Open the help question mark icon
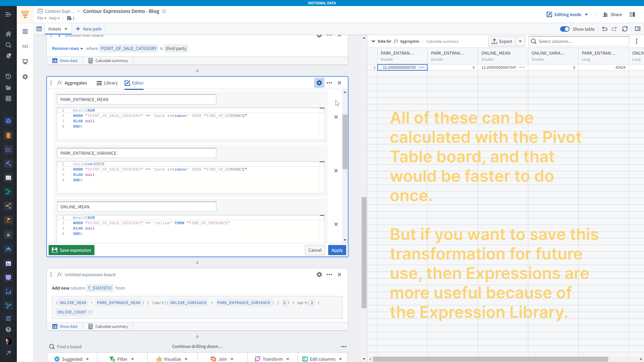 [x=8, y=329]
